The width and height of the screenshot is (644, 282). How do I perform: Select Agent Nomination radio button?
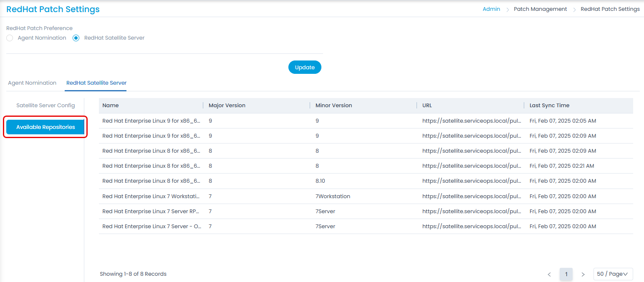(x=10, y=38)
